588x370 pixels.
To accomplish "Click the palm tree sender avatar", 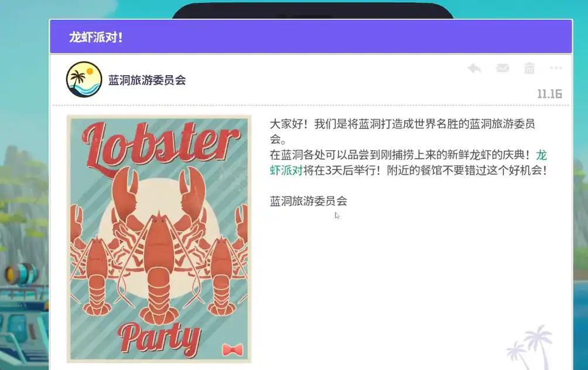I will pyautogui.click(x=84, y=80).
